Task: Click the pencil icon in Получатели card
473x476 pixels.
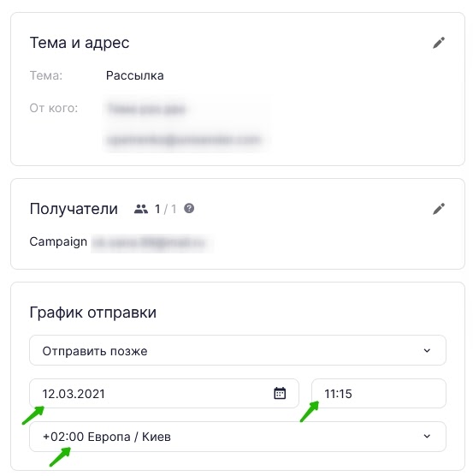Action: point(439,209)
